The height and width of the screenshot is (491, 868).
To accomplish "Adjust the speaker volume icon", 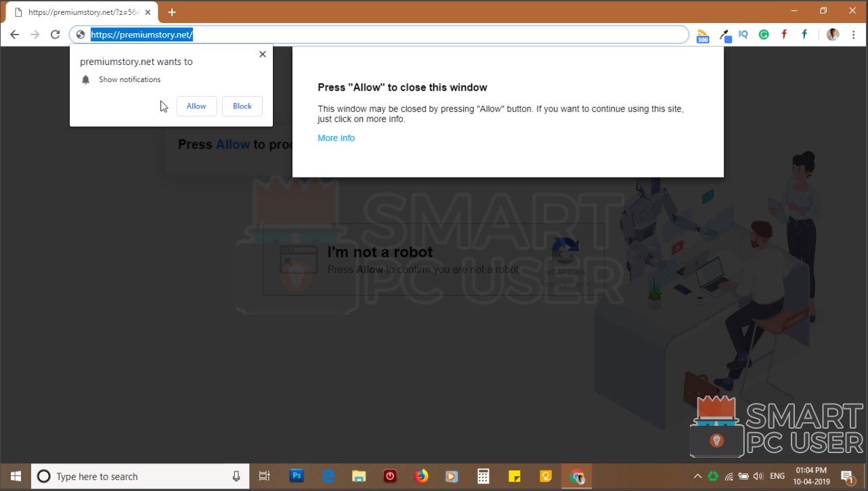I will (758, 476).
